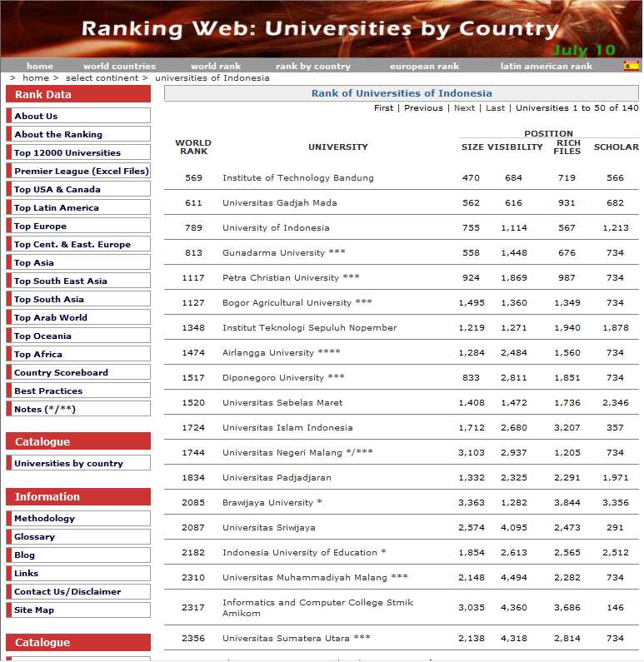Open Contact Us/Disclaimer
This screenshot has width=644, height=662.
78,591
